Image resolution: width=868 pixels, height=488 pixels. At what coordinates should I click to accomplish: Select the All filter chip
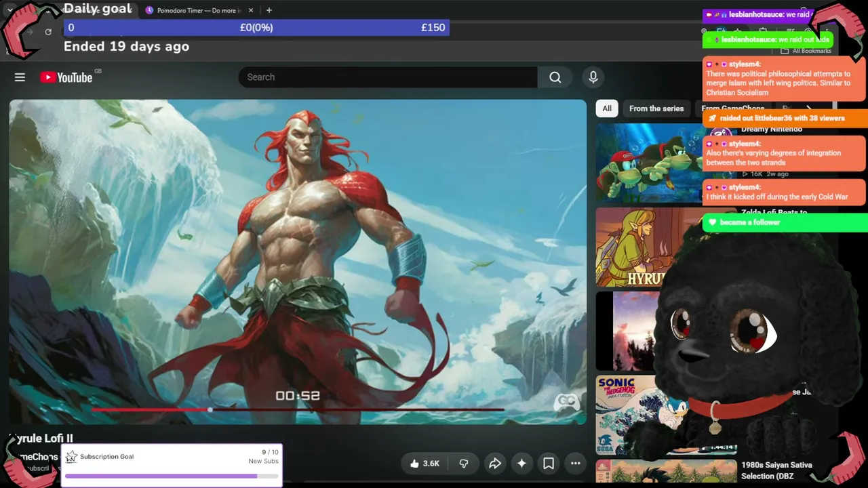tap(607, 108)
